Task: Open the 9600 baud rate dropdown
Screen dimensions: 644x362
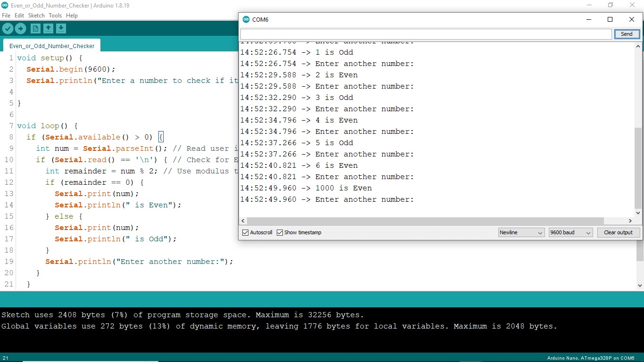Action: (570, 233)
